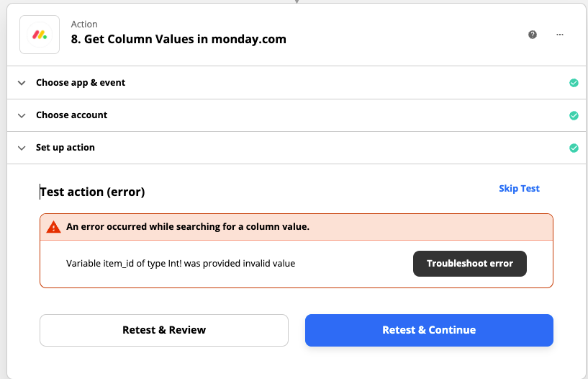Viewport: 588px width, 379px height.
Task: Open the Set up action section
Action: pos(297,148)
